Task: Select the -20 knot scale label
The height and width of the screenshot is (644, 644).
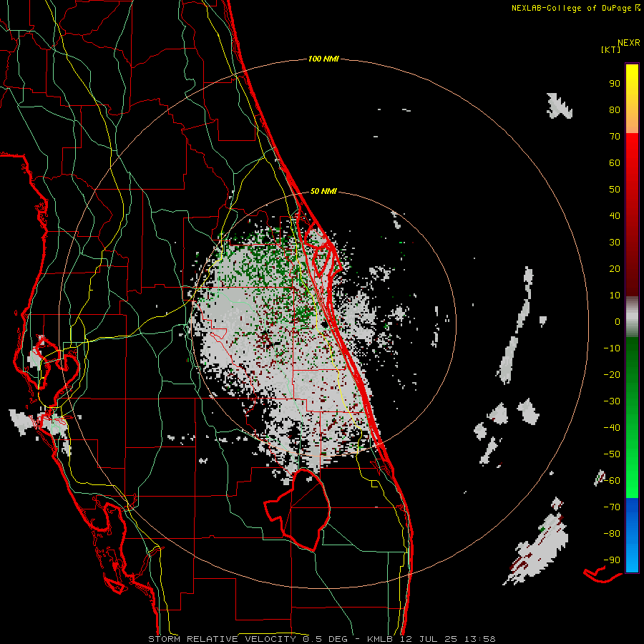Action: [x=612, y=375]
